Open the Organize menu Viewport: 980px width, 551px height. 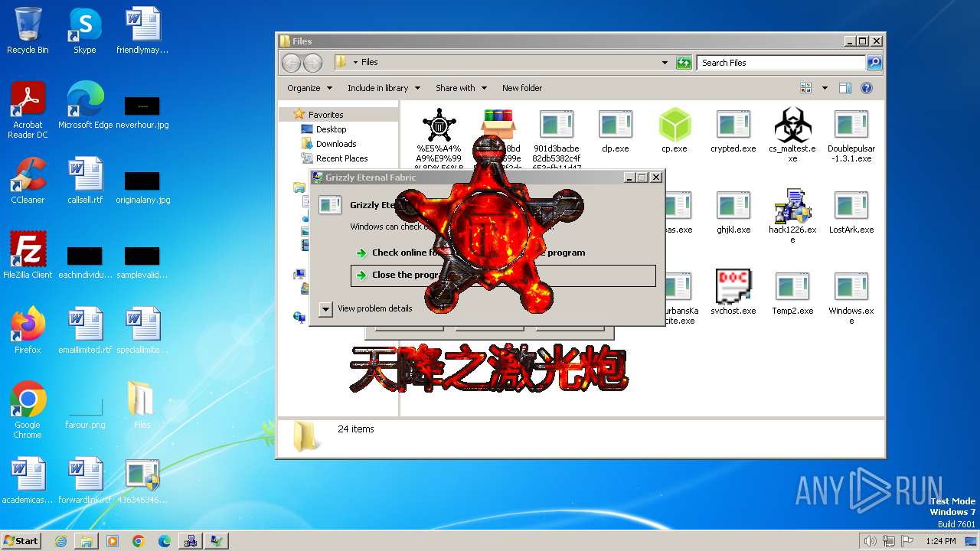(309, 88)
